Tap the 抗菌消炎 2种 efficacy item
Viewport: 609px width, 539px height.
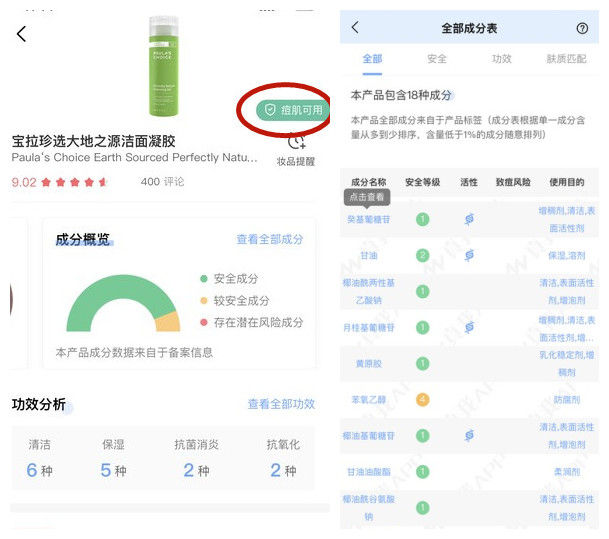pos(197,458)
